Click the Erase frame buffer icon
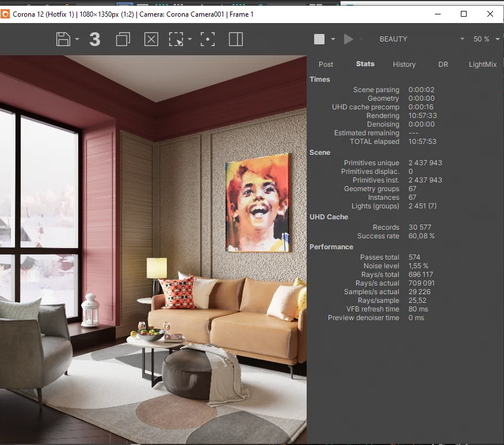Screen dimensions: 504x445 [x=151, y=39]
